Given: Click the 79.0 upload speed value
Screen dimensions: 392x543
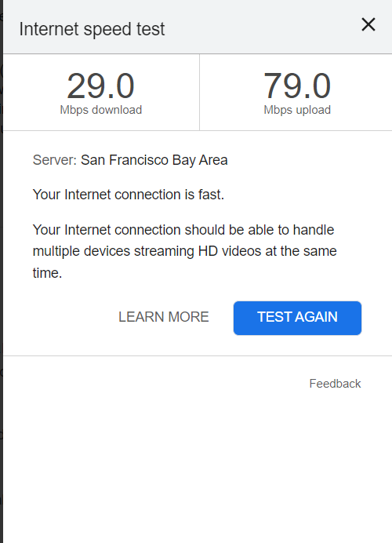Looking at the screenshot, I should point(297,86).
